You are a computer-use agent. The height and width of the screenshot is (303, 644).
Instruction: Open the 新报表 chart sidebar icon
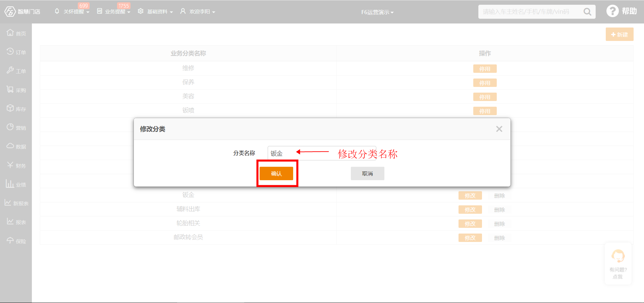click(x=8, y=203)
